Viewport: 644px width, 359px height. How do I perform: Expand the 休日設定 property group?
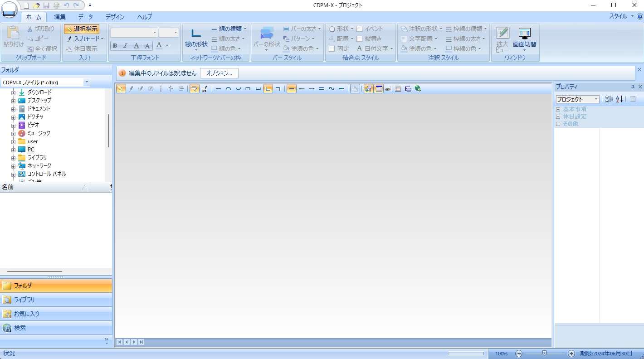(x=558, y=116)
